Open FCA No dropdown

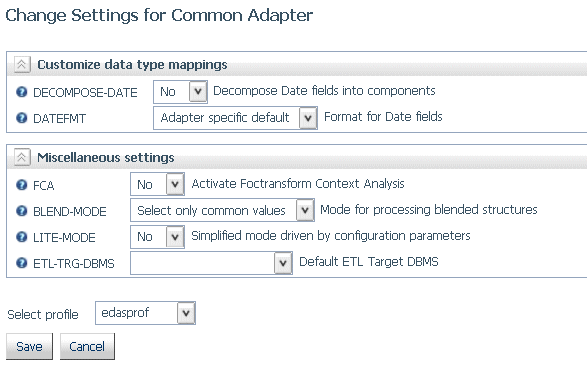157,184
